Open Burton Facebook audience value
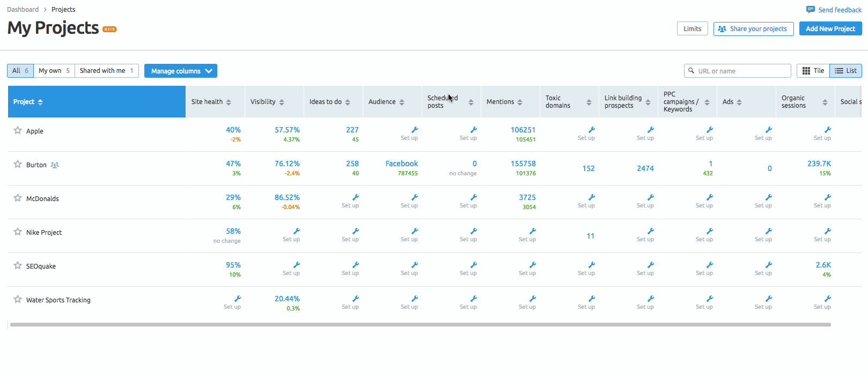868x378 pixels. [x=401, y=164]
